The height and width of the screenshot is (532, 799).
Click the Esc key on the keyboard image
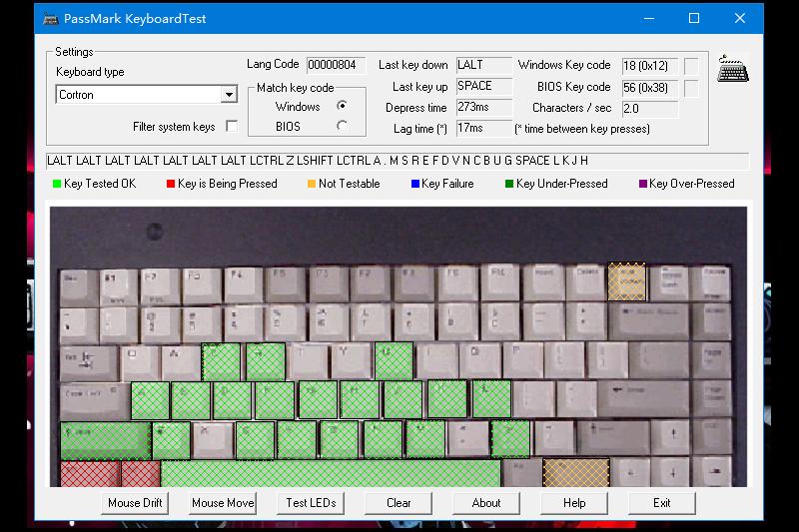[79, 287]
